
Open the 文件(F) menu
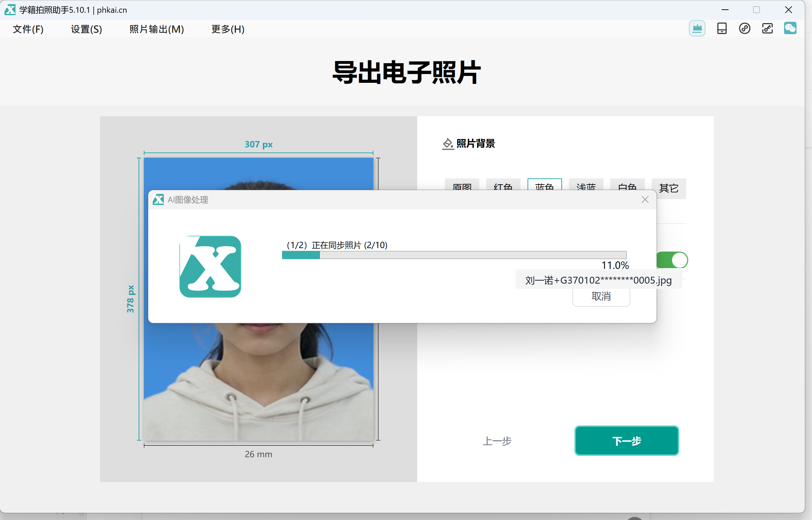[28, 29]
